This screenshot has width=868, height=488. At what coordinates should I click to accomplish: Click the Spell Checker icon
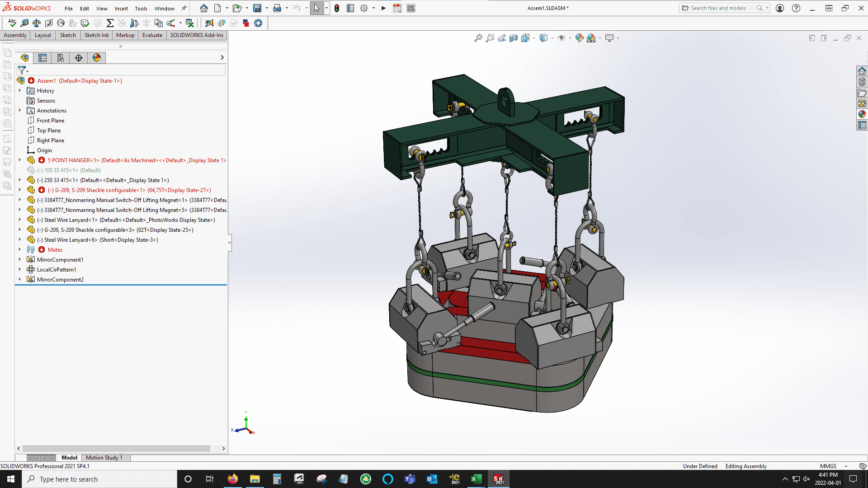click(12, 23)
